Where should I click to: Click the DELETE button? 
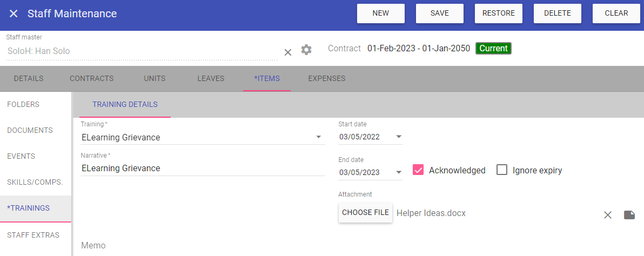coord(558,14)
